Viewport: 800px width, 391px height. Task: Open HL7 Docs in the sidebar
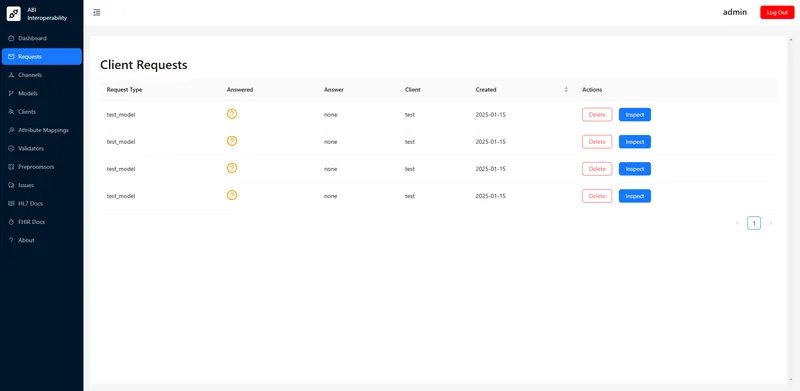41,204
